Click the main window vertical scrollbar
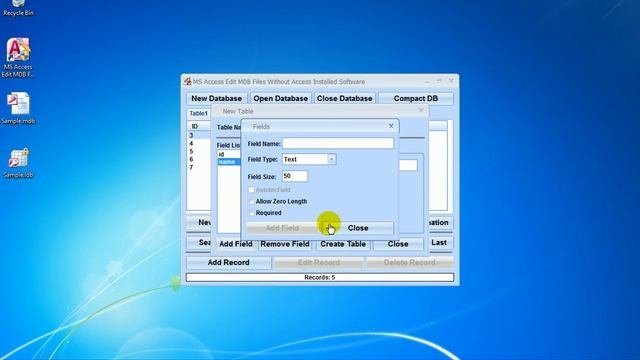 click(450, 165)
